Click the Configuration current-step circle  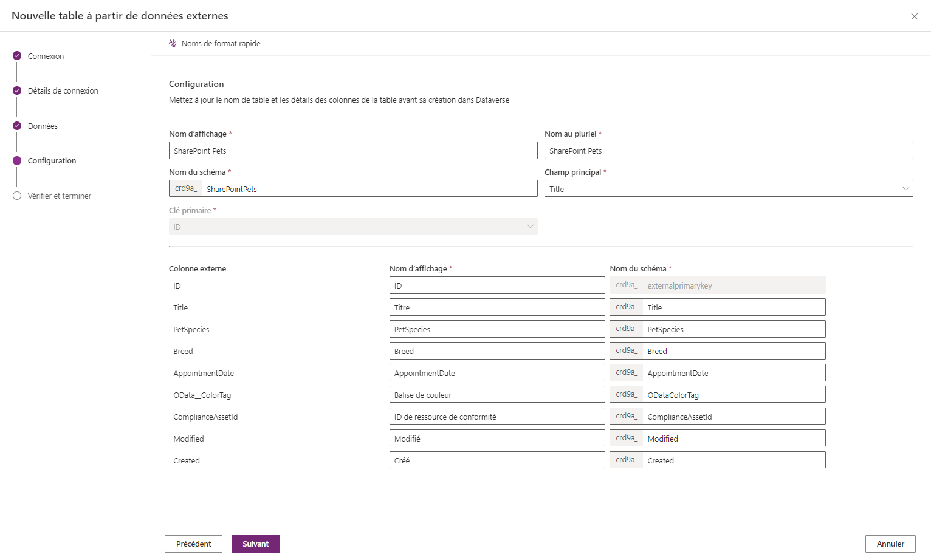[x=17, y=160]
